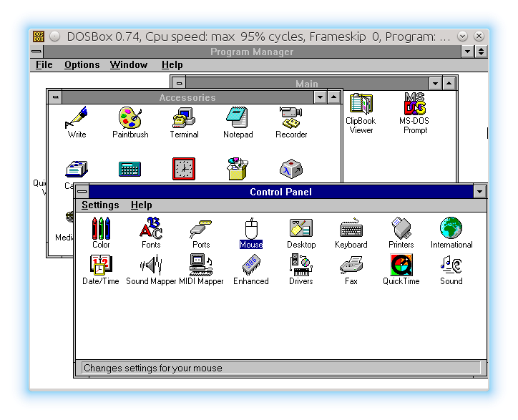This screenshot has height=420, width=518.
Task: Open Accessories window control menu box
Action: [55, 97]
